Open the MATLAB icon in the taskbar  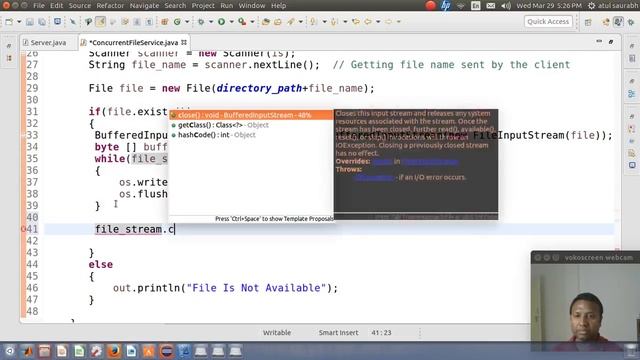click(x=27, y=351)
